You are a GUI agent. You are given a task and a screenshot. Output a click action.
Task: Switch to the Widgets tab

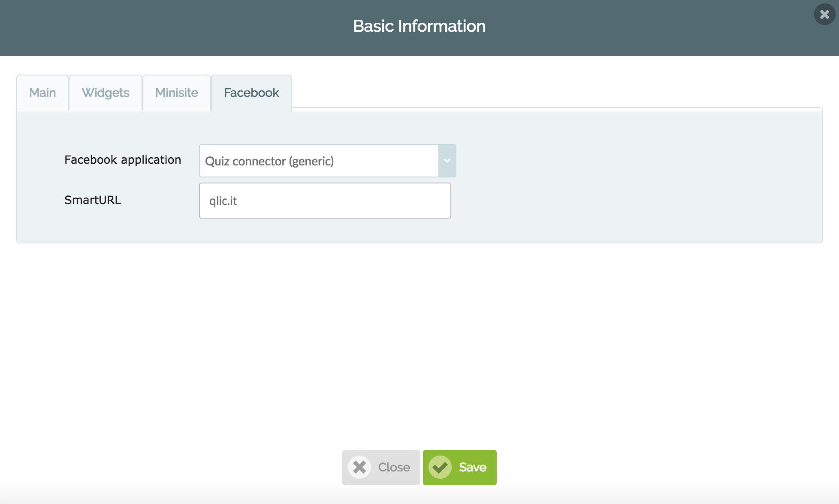coord(106,93)
